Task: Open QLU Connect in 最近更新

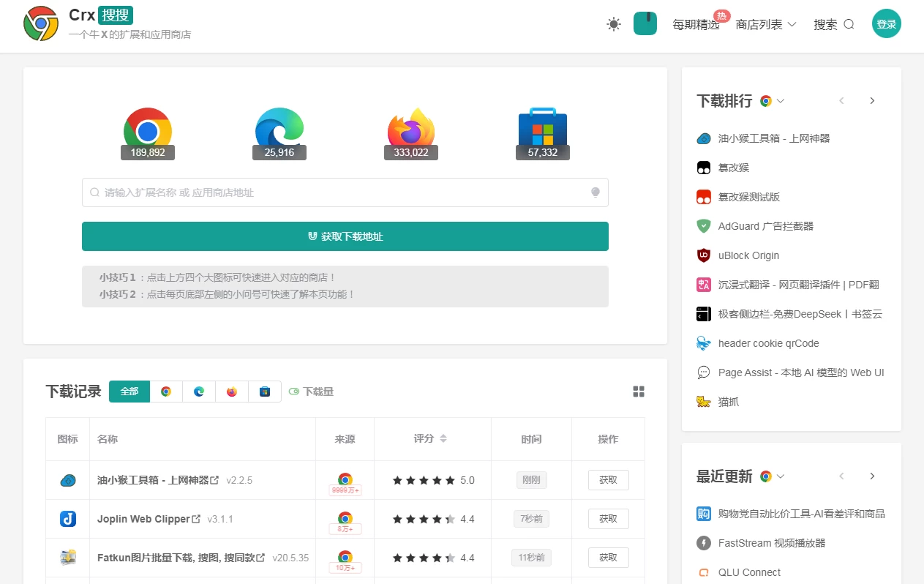Action: point(749,572)
